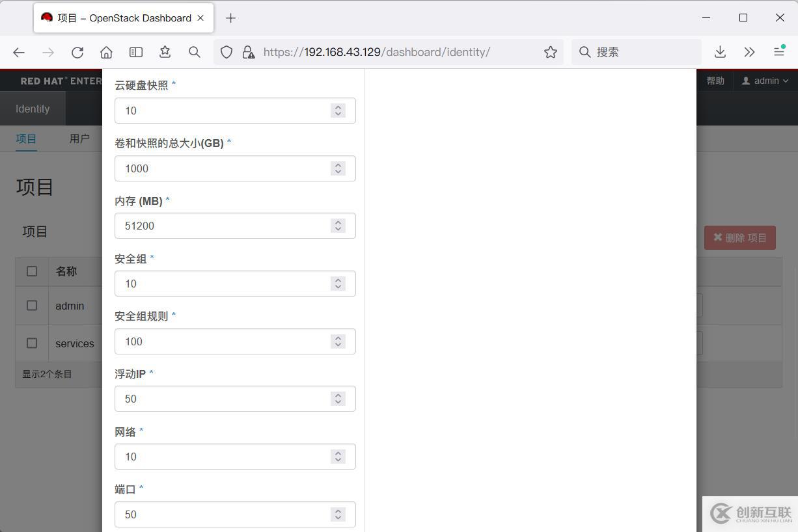Open the admin user dropdown

click(765, 81)
